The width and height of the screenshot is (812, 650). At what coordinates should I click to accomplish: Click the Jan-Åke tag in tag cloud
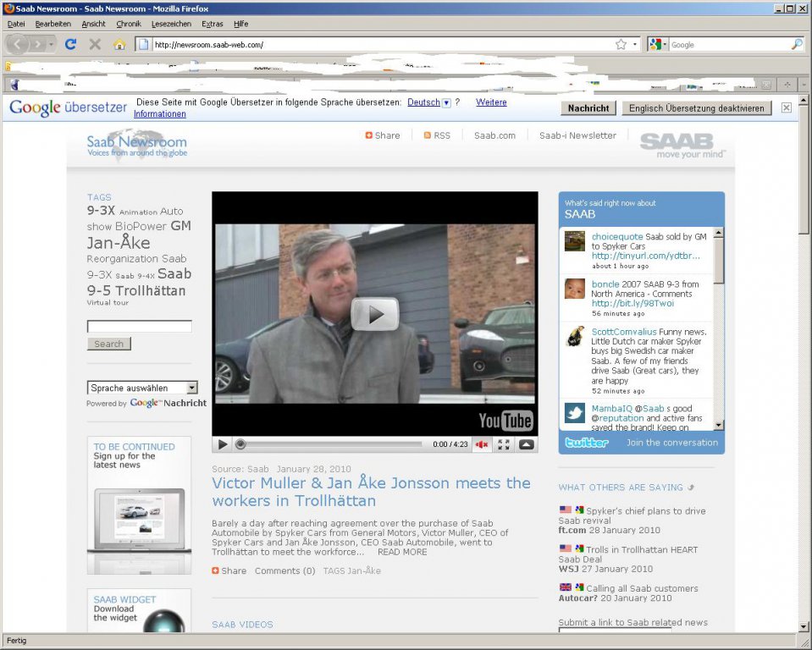pos(119,243)
